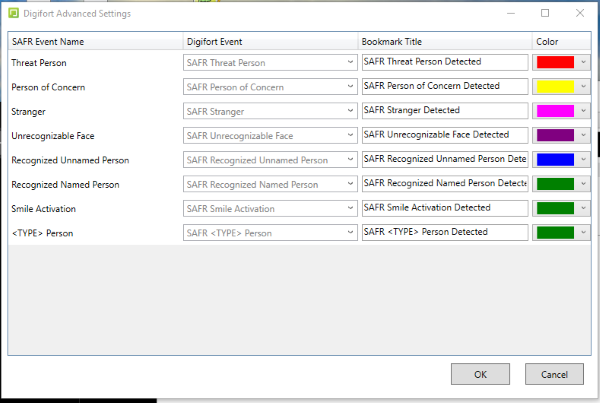Open the SAFR Recognized Unnamed Person dropdown
600x403 pixels.
coord(270,160)
